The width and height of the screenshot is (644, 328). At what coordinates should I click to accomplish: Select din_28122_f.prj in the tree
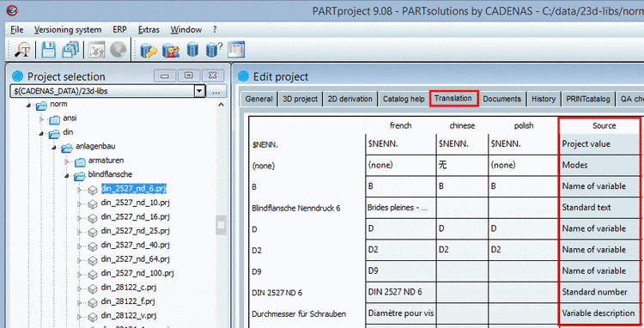point(128,301)
